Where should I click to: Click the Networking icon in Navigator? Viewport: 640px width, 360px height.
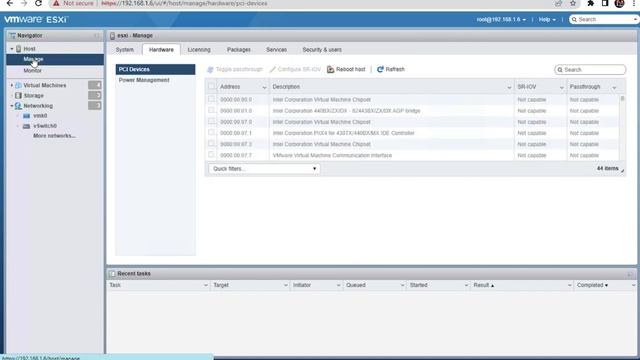[x=18, y=106]
